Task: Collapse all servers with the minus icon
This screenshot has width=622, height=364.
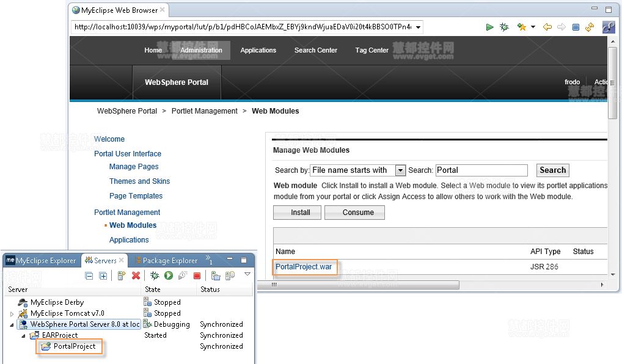Action: coord(89,275)
